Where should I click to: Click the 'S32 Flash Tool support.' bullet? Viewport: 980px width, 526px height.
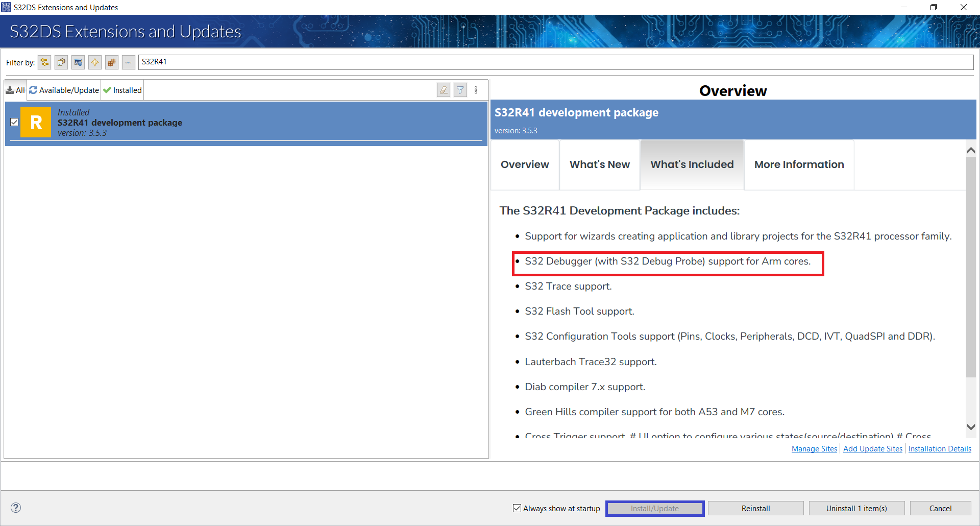579,312
